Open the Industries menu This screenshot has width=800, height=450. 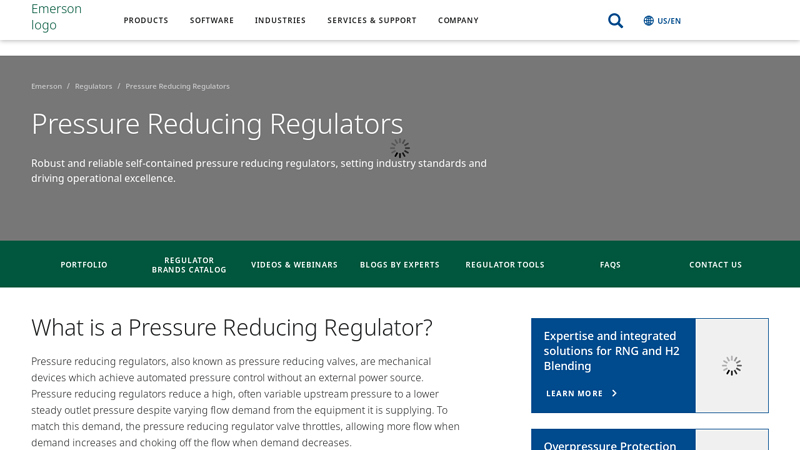click(280, 20)
